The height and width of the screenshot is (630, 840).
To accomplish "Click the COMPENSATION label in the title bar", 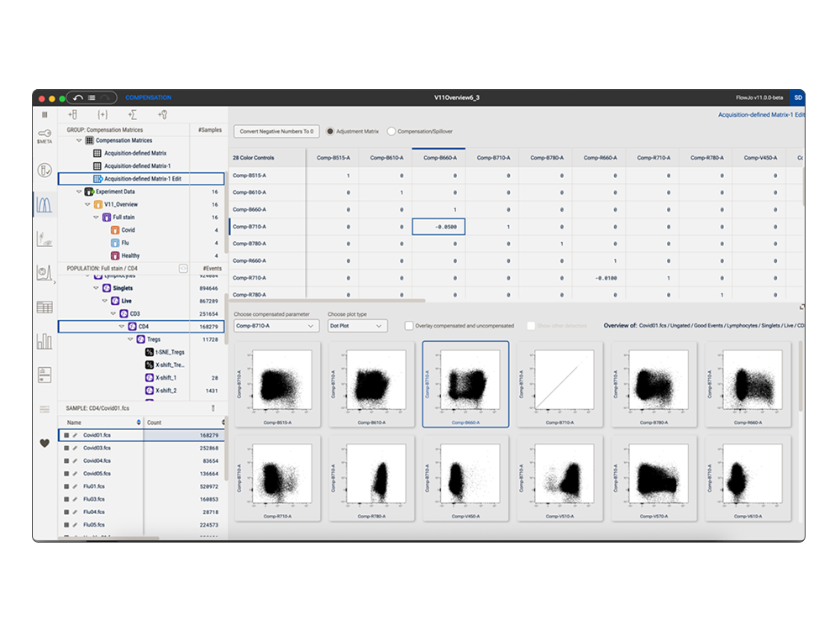I will [x=149, y=97].
